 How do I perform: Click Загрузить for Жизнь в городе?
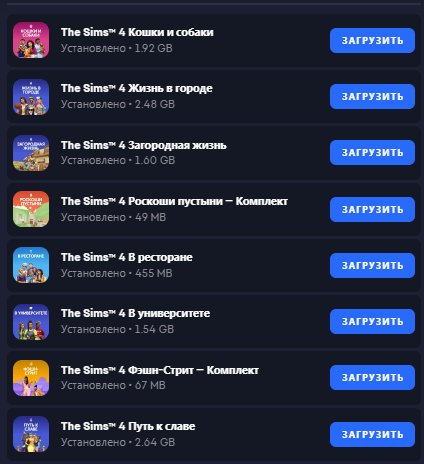pos(372,97)
